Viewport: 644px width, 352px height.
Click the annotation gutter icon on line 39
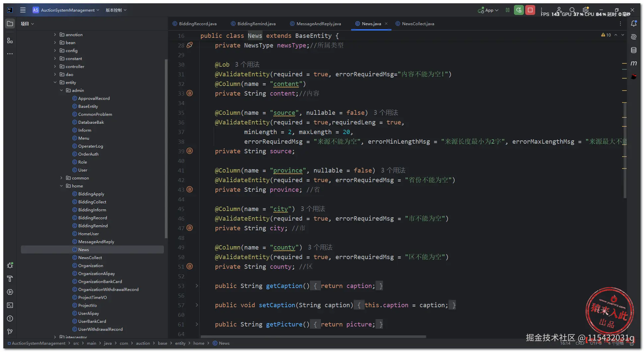pyautogui.click(x=189, y=151)
